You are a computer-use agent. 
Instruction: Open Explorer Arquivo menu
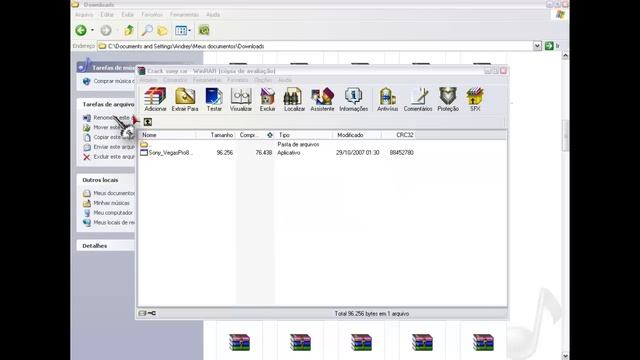[84, 15]
